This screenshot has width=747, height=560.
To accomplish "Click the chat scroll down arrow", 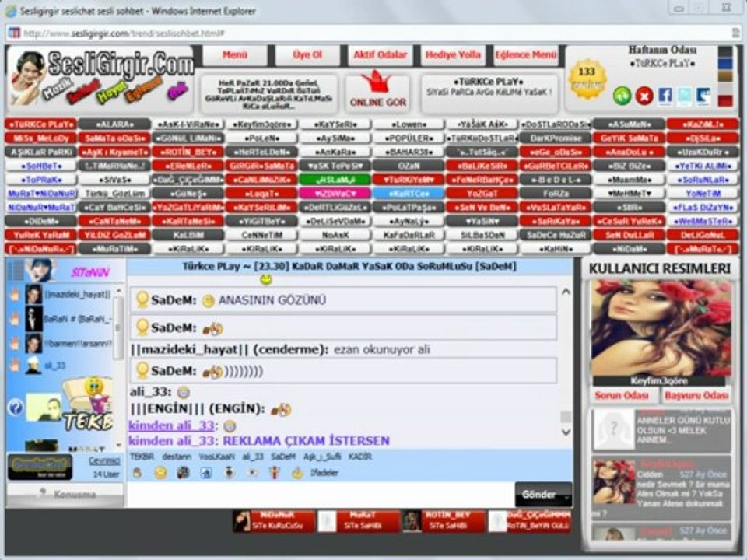I will [x=566, y=432].
